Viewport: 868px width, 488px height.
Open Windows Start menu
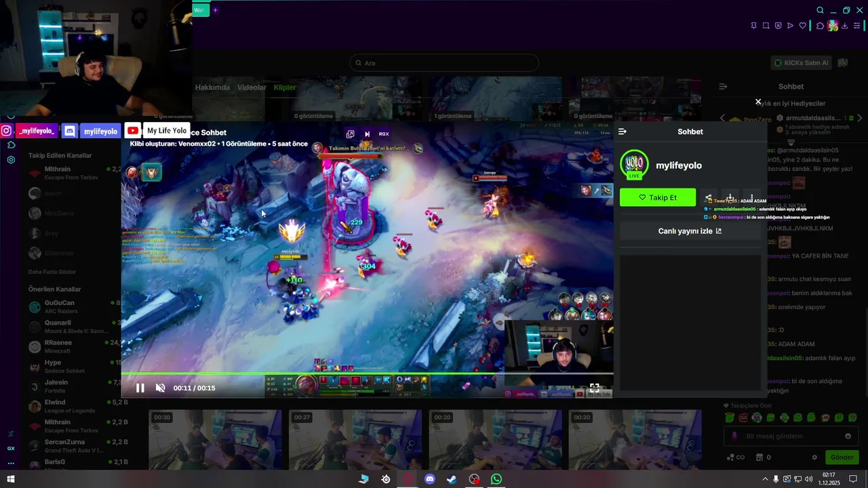click(10, 479)
